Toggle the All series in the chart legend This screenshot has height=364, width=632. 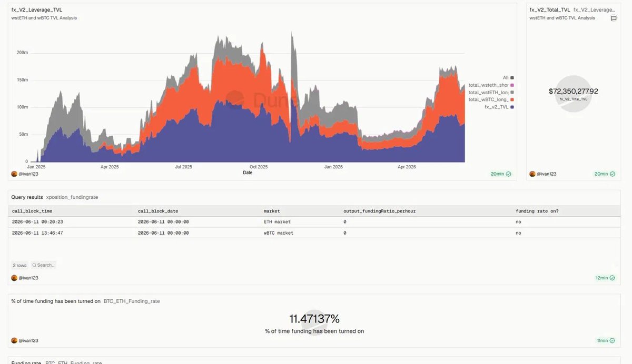click(508, 77)
